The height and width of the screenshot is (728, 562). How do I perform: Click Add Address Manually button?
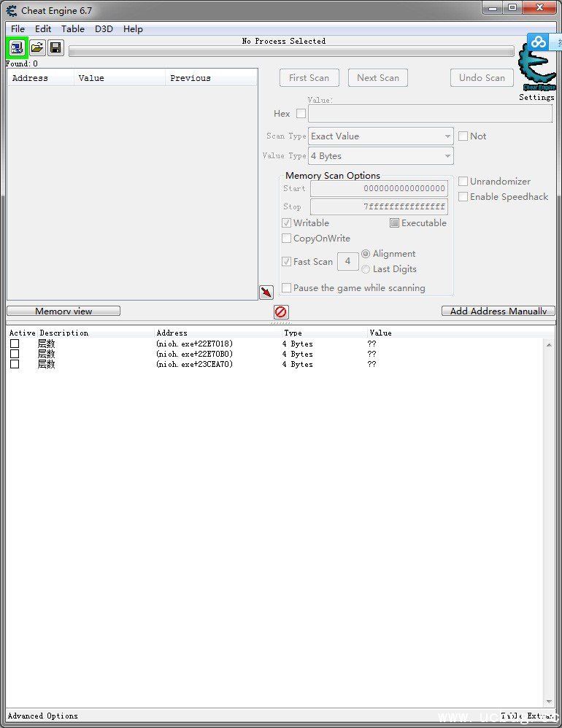coord(498,311)
